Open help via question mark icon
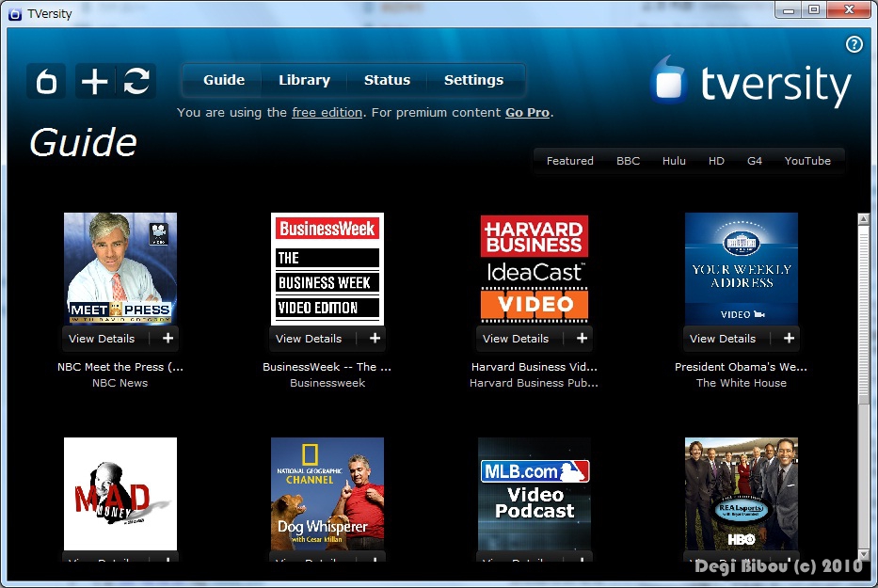Screen dimensions: 878x588 click(854, 44)
